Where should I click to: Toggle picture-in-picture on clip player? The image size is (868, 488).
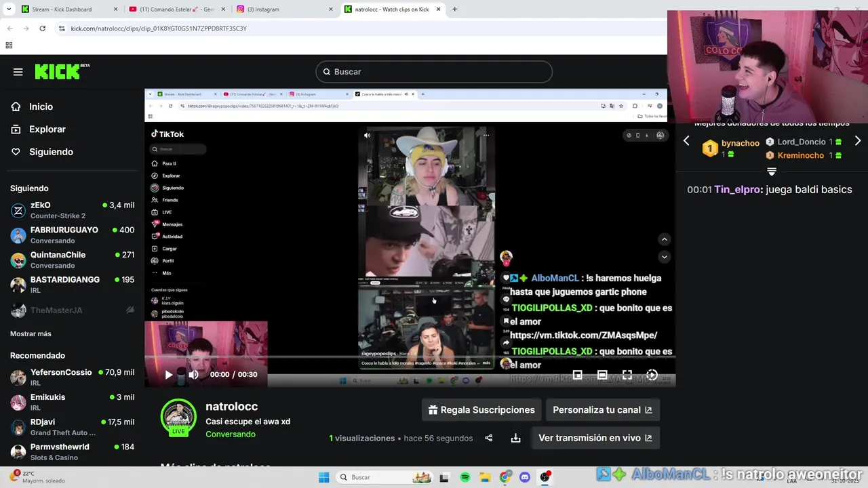pyautogui.click(x=577, y=374)
